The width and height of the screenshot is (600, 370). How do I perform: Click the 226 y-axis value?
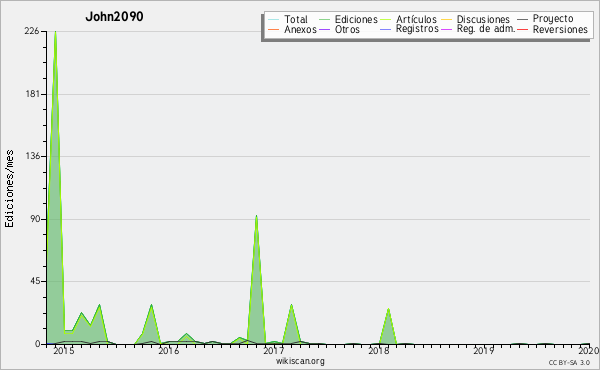coord(32,31)
